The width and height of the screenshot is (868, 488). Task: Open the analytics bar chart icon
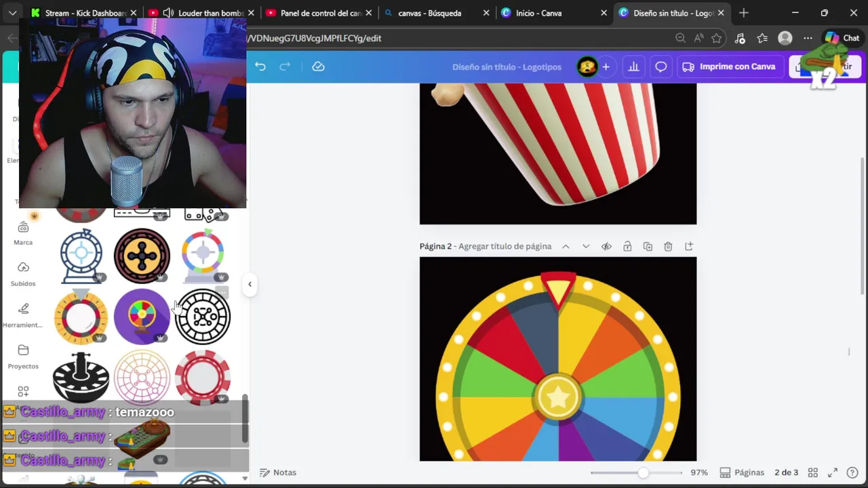(633, 66)
